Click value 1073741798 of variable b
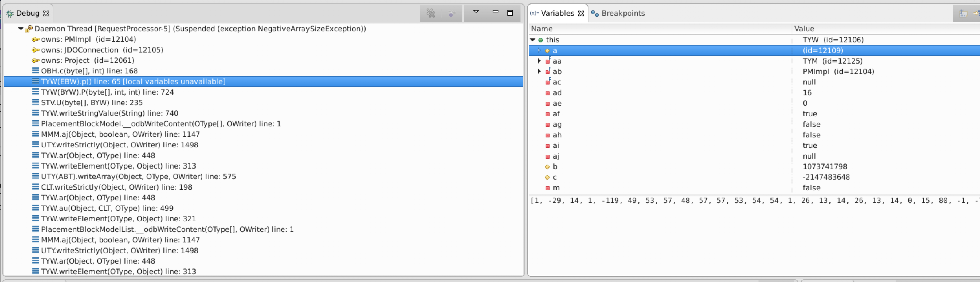The image size is (980, 282). [x=825, y=167]
